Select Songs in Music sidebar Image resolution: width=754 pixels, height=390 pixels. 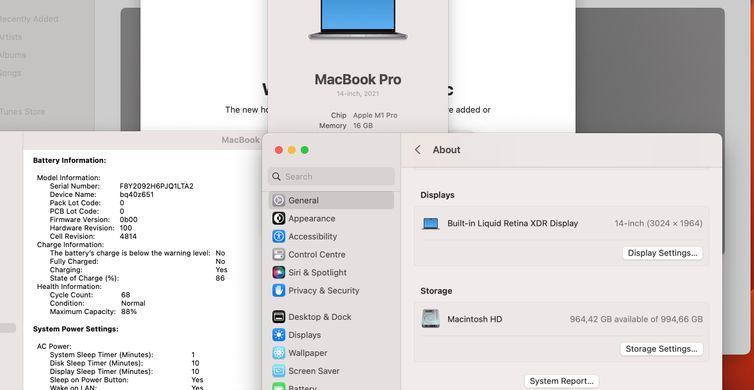[x=11, y=73]
